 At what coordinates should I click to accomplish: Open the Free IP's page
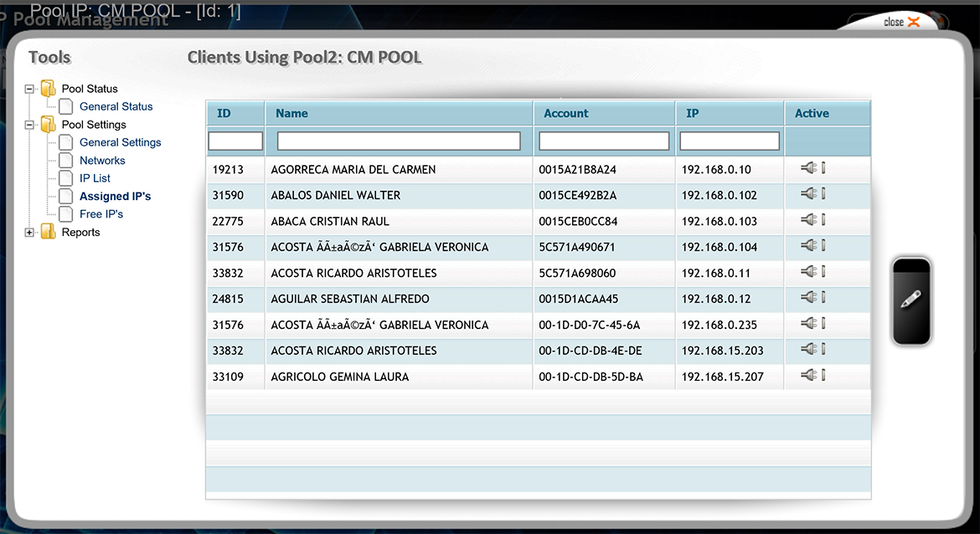click(x=101, y=214)
